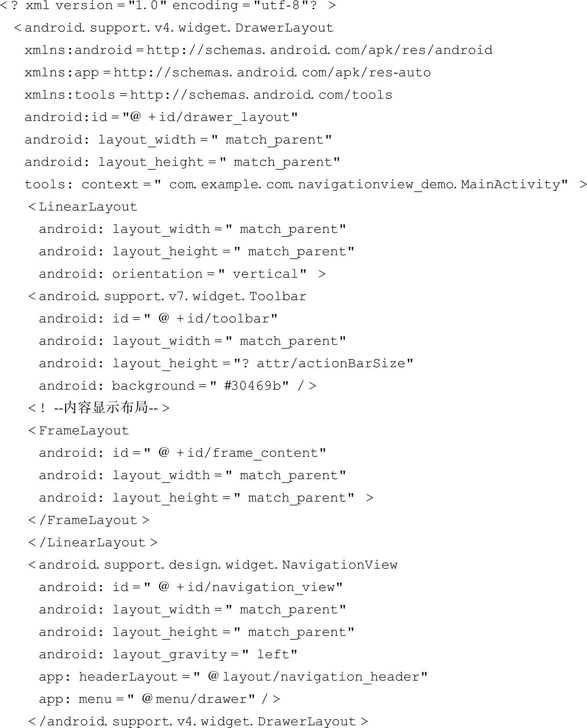Click the closing LinearLayout tag
This screenshot has width=587, height=728.
coord(93,543)
